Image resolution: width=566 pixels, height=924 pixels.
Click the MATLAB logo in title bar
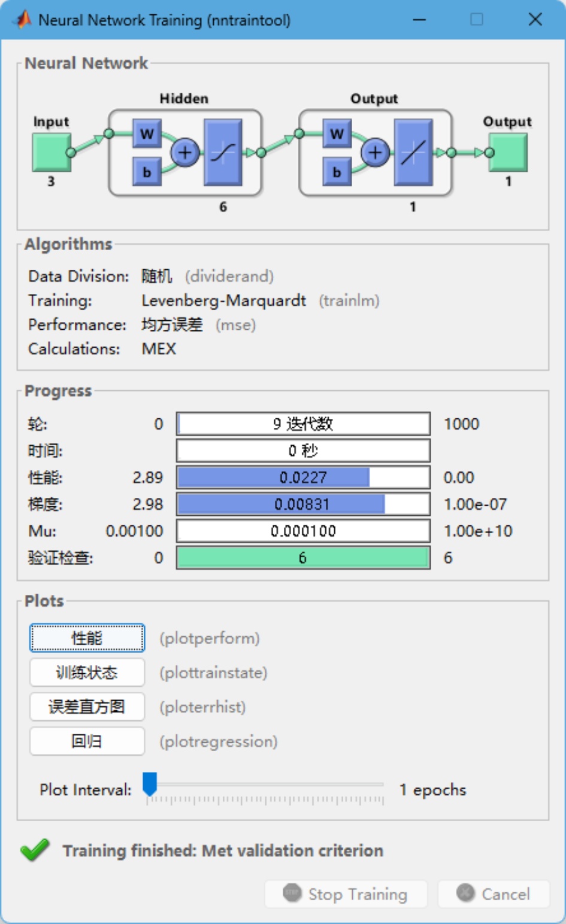pos(23,20)
